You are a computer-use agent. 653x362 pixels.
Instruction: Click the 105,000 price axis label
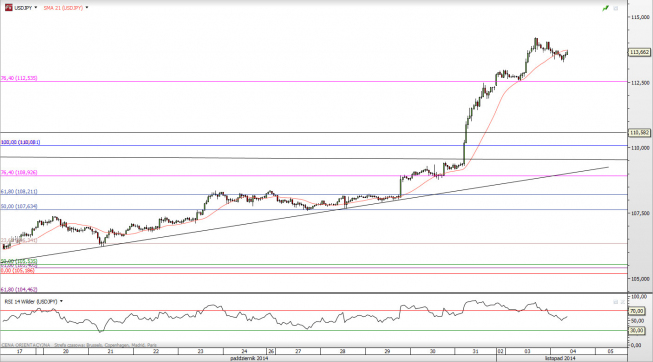pyautogui.click(x=640, y=278)
